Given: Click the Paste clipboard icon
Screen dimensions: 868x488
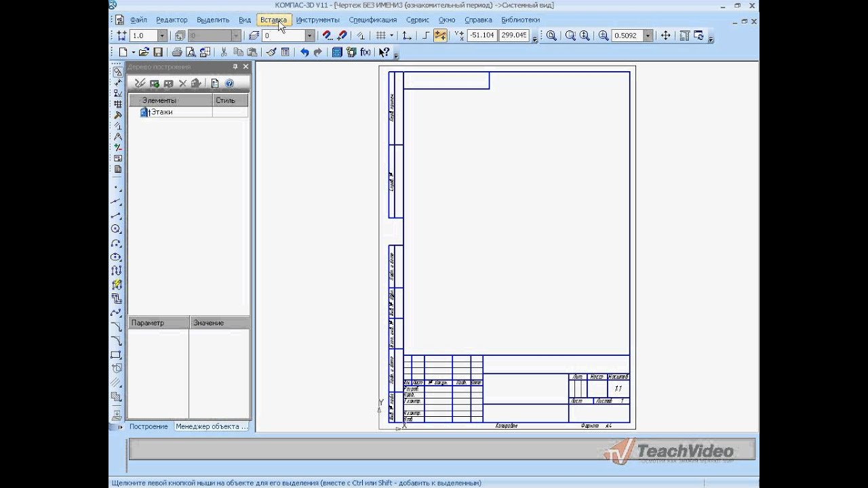Looking at the screenshot, I should click(252, 52).
